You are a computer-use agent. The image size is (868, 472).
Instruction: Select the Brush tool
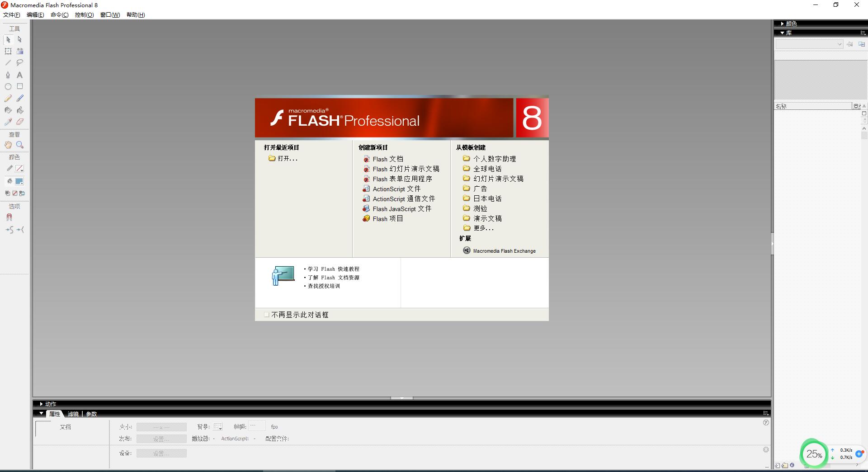coord(20,98)
